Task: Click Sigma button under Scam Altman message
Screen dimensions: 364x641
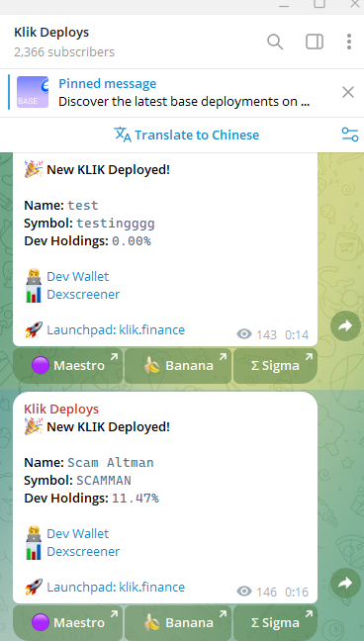Action: pos(275,622)
